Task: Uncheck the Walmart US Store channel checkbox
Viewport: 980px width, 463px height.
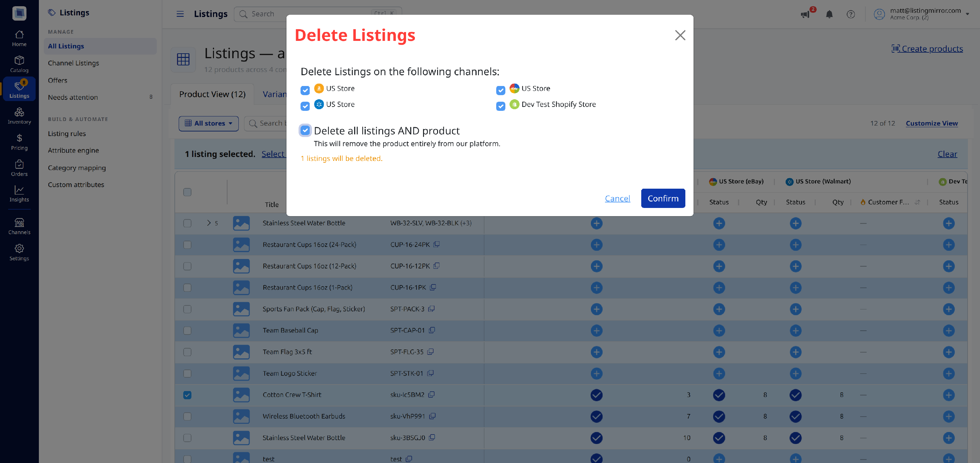Action: 305,106
